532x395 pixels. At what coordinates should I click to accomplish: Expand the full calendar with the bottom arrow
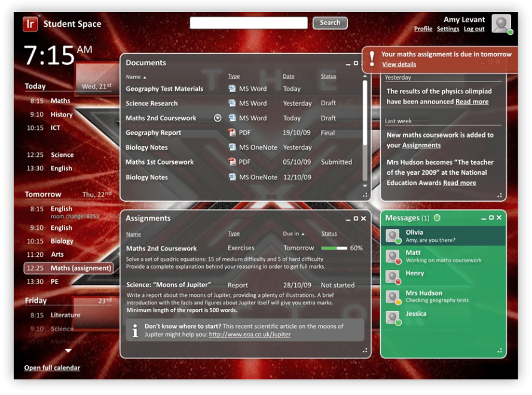pyautogui.click(x=68, y=351)
